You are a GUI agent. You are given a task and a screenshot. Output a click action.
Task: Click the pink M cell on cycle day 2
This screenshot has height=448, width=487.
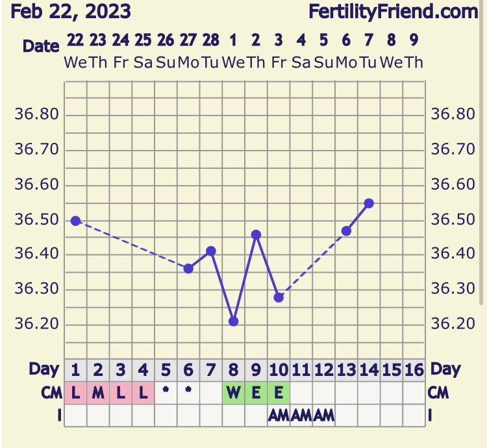point(98,393)
